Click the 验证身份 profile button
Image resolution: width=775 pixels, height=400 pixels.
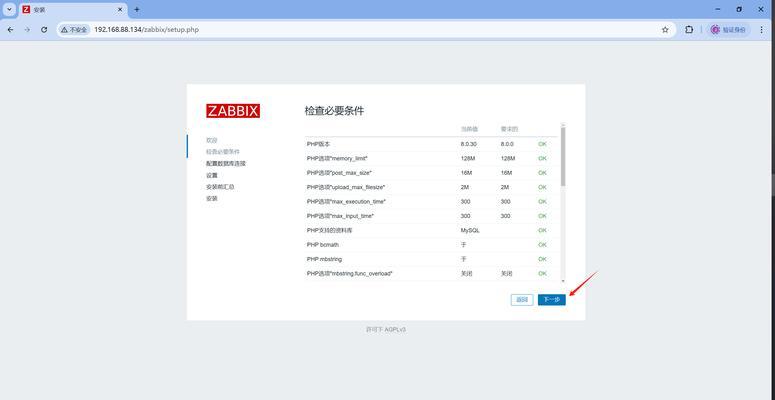click(728, 30)
